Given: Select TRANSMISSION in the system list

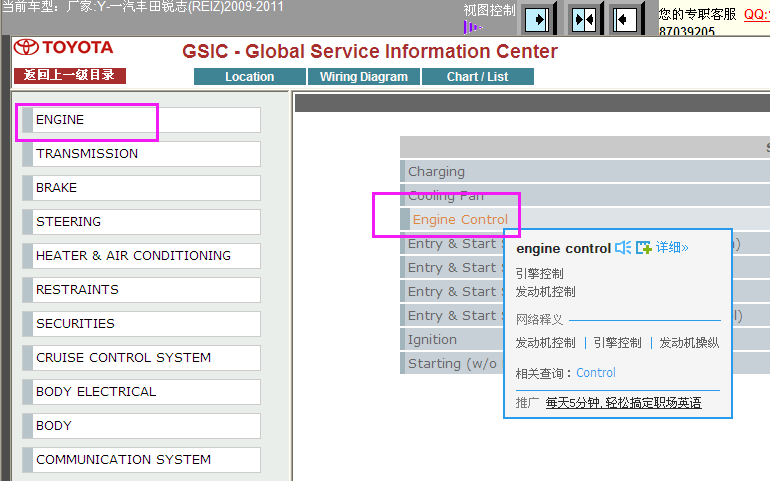Looking at the screenshot, I should 141,154.
